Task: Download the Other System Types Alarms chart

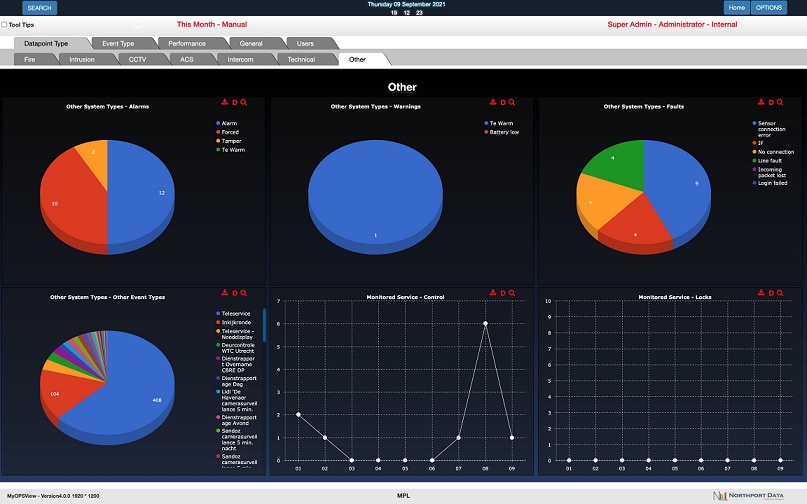Action: [x=223, y=102]
